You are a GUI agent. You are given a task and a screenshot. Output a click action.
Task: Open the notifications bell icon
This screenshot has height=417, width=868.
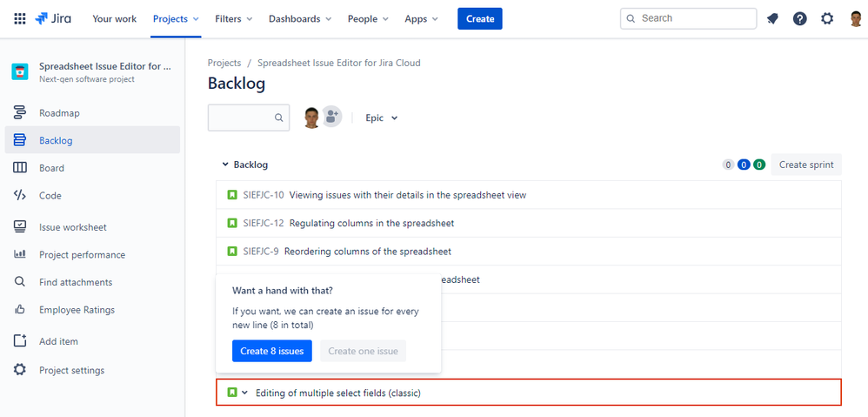(x=772, y=19)
